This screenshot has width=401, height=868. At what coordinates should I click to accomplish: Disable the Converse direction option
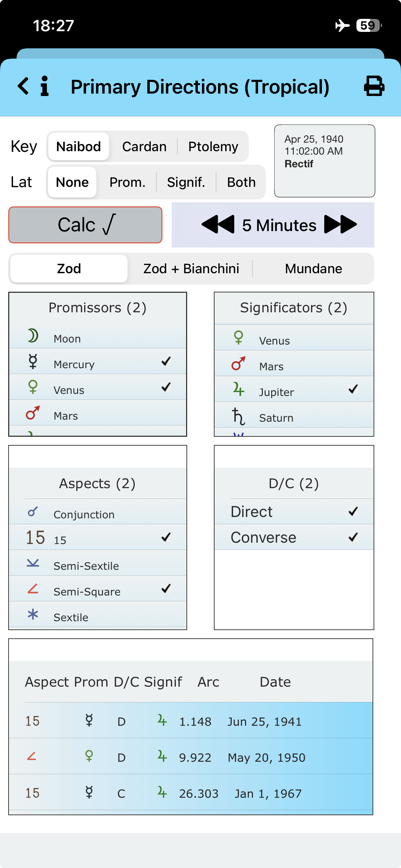(353, 537)
